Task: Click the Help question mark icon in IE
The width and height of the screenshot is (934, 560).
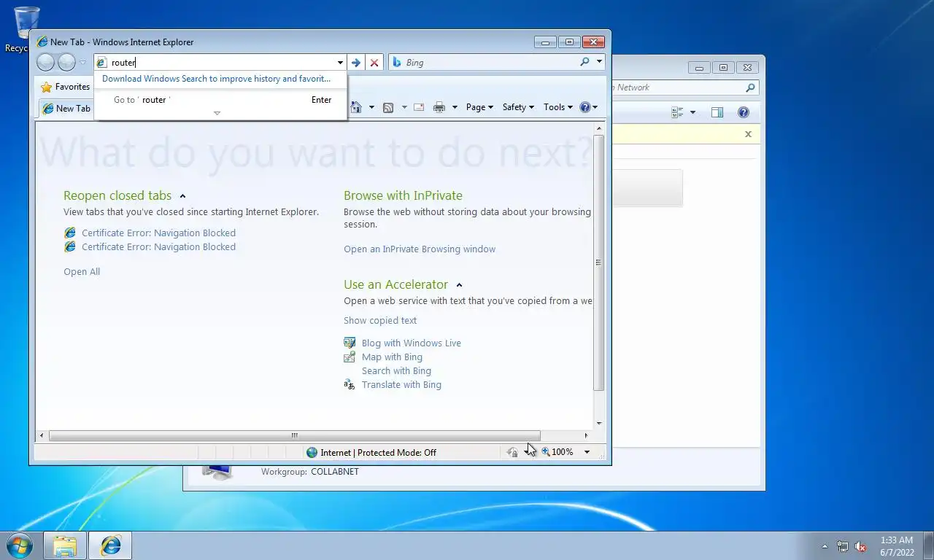Action: [x=584, y=107]
